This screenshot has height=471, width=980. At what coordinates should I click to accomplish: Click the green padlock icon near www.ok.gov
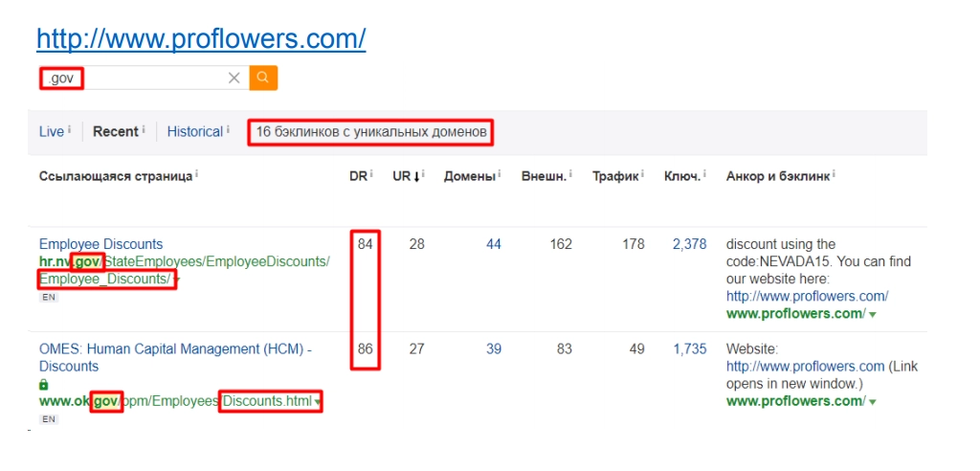pyautogui.click(x=43, y=384)
